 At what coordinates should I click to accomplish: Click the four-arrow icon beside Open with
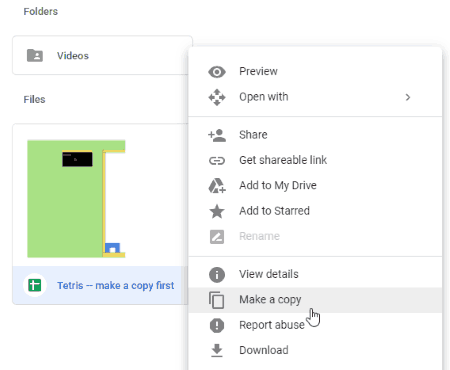pos(217,97)
